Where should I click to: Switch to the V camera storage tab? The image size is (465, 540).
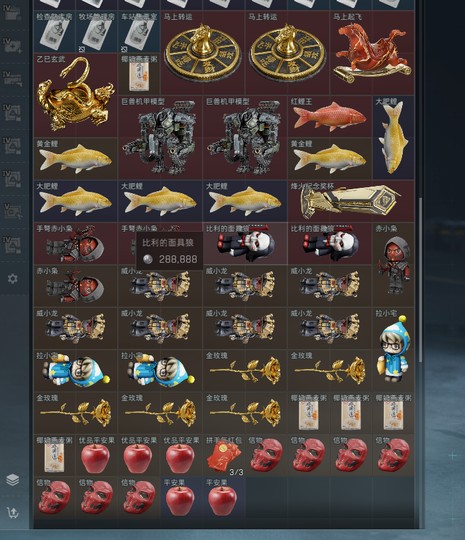[x=13, y=211]
